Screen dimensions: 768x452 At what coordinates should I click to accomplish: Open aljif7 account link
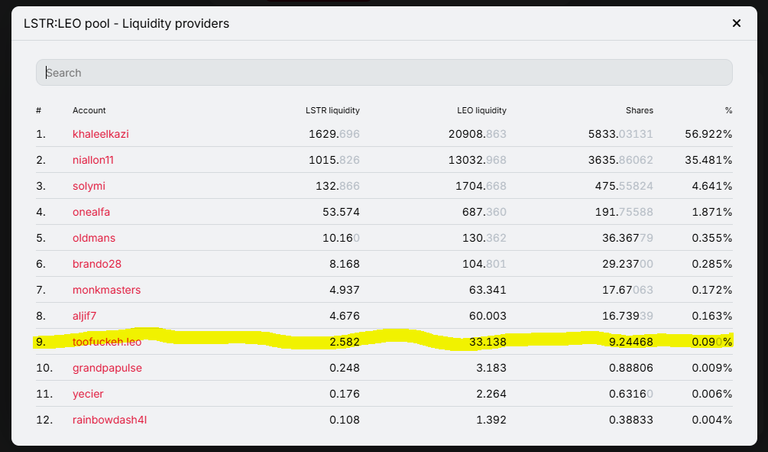pyautogui.click(x=84, y=316)
